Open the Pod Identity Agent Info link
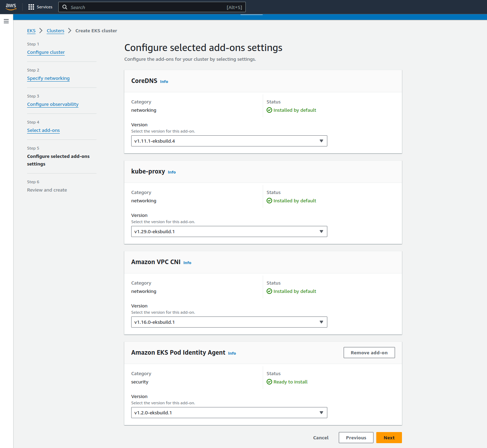Viewport: 487px width, 448px height. pyautogui.click(x=232, y=353)
